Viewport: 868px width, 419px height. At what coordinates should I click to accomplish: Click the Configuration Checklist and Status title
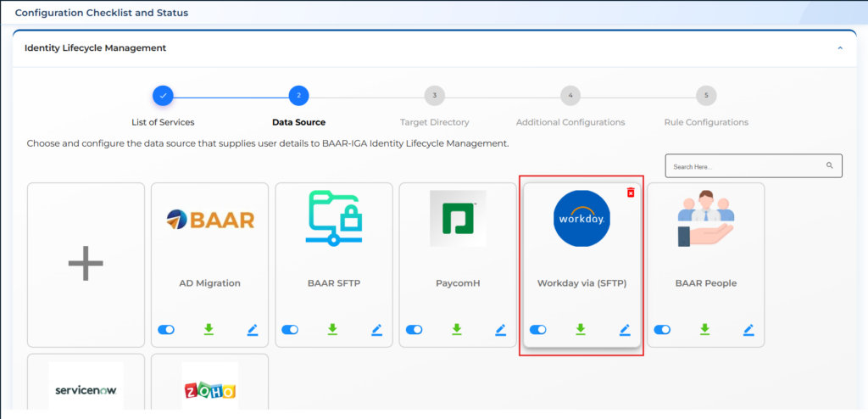point(102,13)
